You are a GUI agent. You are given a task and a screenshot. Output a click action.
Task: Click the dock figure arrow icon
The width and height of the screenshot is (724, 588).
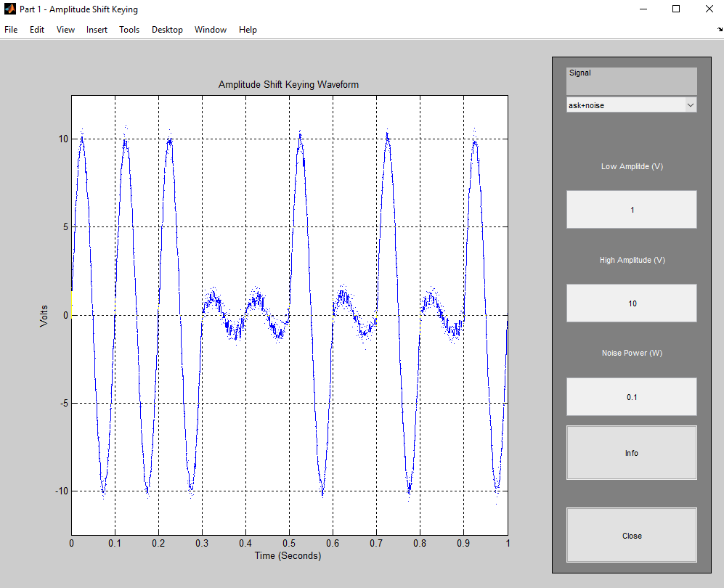[720, 30]
